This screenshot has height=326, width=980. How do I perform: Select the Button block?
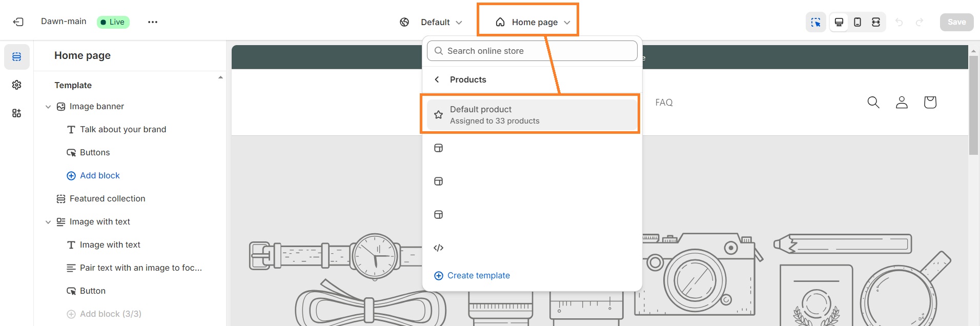pyautogui.click(x=92, y=291)
